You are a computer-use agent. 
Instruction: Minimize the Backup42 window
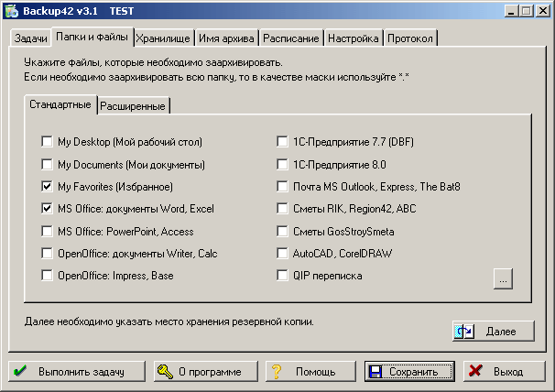511,11
